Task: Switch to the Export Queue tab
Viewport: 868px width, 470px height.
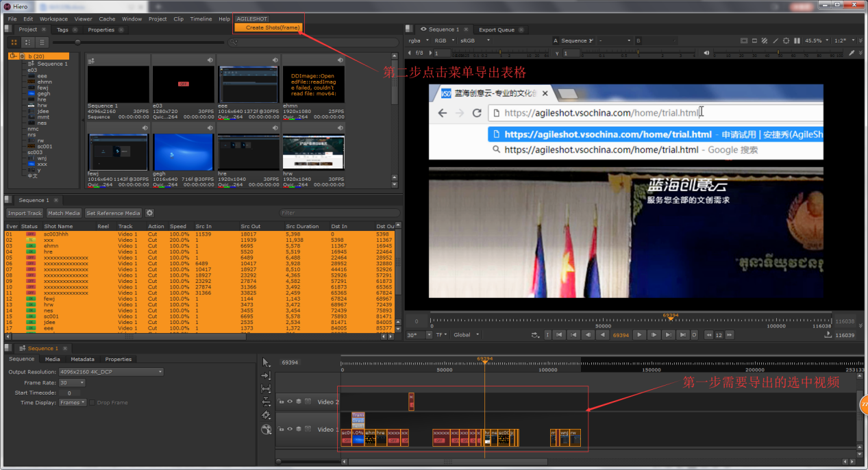Action: coord(497,30)
